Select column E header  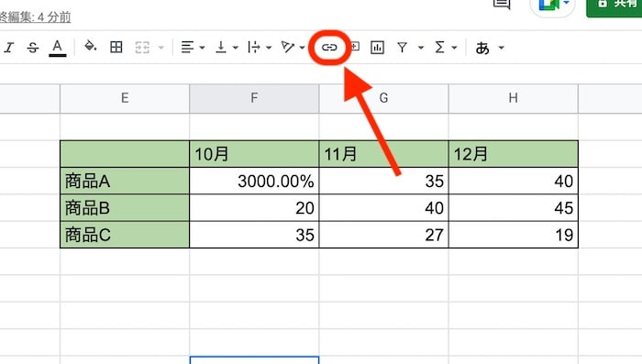click(x=125, y=98)
